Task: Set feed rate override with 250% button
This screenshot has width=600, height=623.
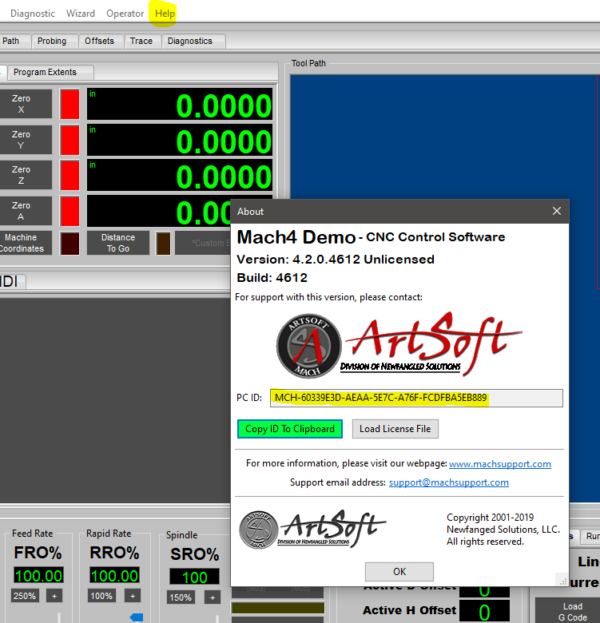Action: 25,596
